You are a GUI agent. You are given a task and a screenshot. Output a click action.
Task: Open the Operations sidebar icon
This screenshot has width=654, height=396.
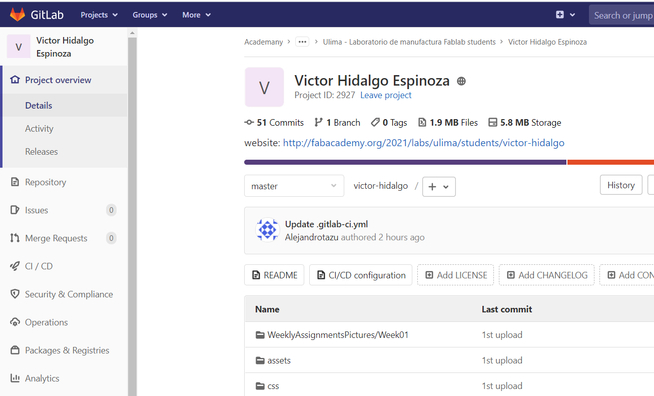click(x=15, y=322)
